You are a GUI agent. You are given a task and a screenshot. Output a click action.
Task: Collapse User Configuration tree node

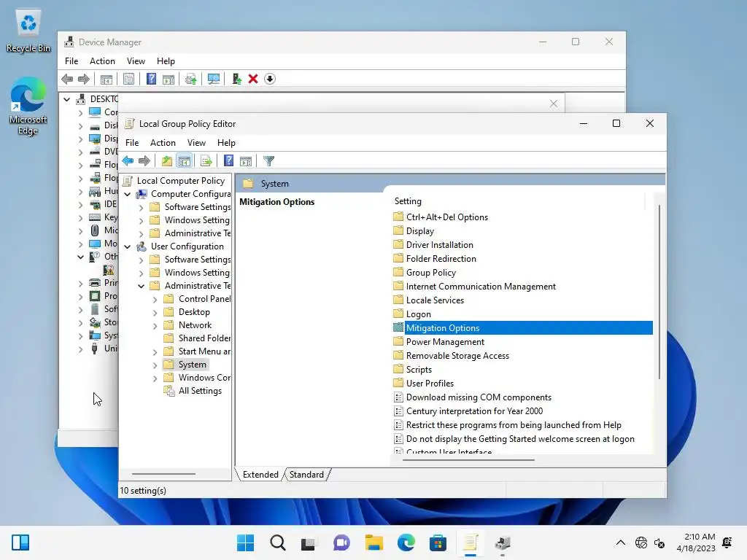pos(127,246)
